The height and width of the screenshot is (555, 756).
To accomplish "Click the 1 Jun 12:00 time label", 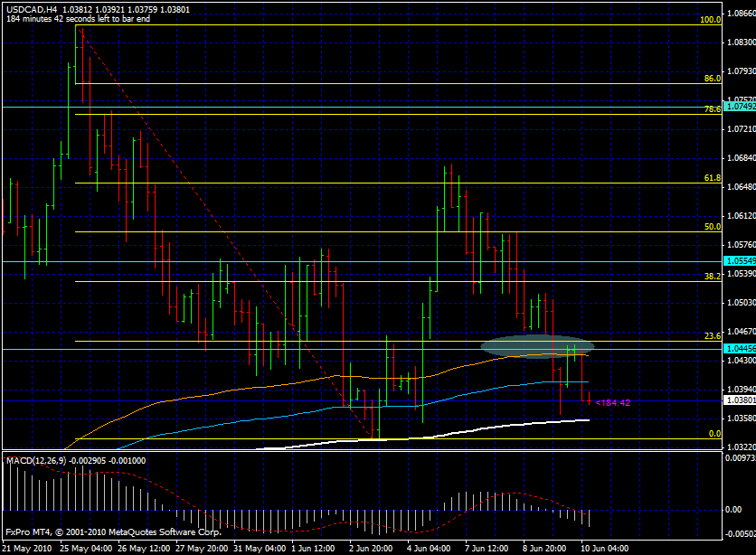I will (313, 549).
